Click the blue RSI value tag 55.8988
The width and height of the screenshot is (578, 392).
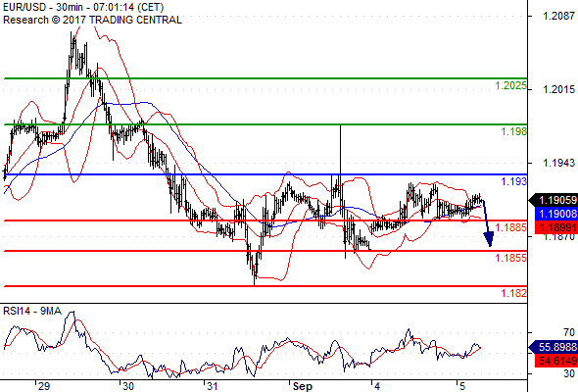click(554, 347)
